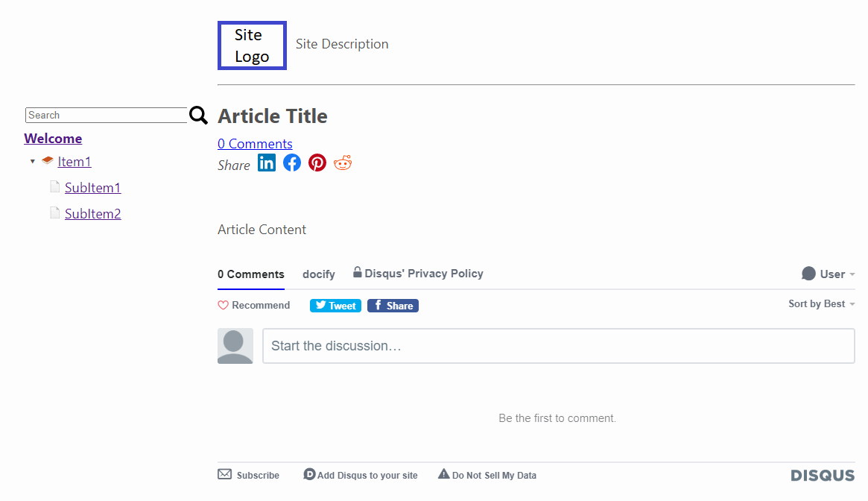Click the search magnifier icon
Image resolution: width=868 pixels, height=501 pixels.
[x=198, y=115]
